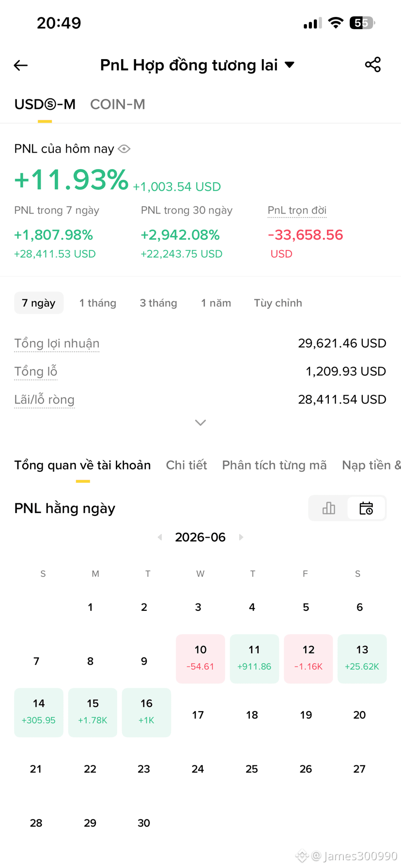Select the calendar view icon
The width and height of the screenshot is (401, 868).
[366, 508]
